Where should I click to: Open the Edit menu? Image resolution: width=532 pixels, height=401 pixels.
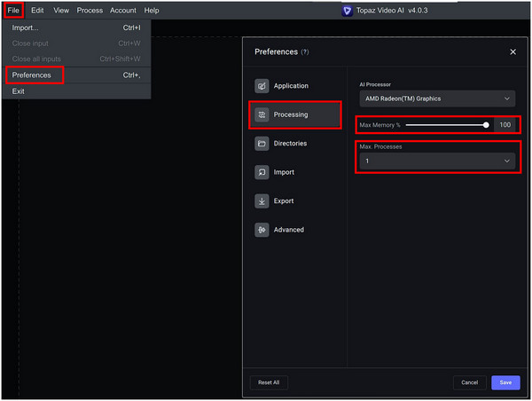(37, 11)
